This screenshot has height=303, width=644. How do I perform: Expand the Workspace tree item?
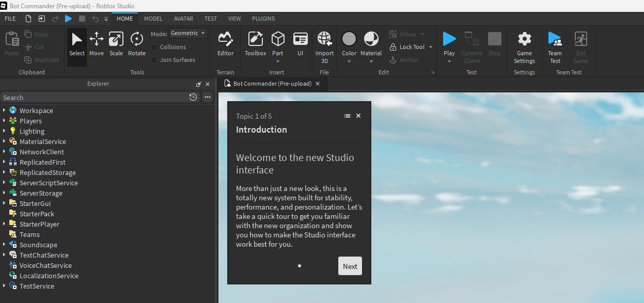coord(5,110)
